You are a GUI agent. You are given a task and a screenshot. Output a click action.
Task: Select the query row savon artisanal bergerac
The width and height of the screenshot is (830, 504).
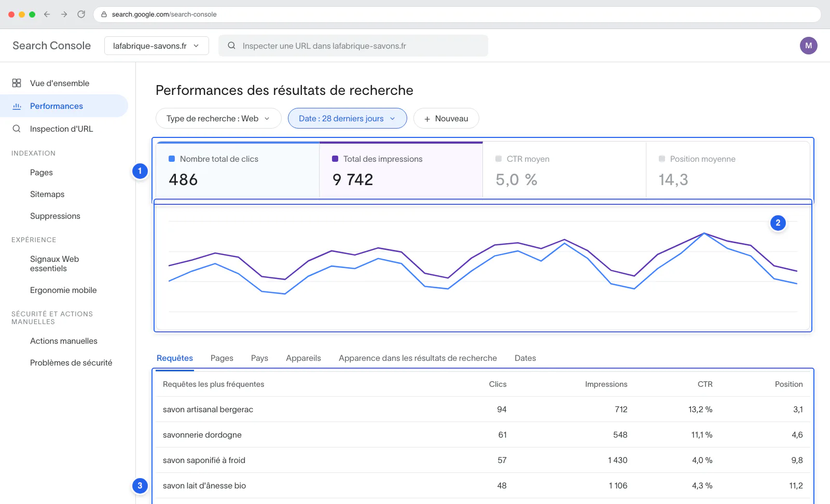click(483, 410)
